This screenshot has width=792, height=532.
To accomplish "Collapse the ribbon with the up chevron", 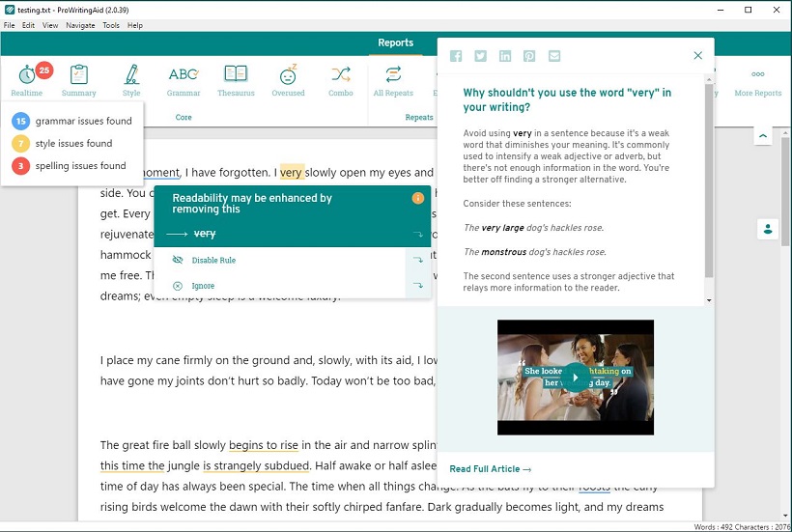I will tap(763, 136).
